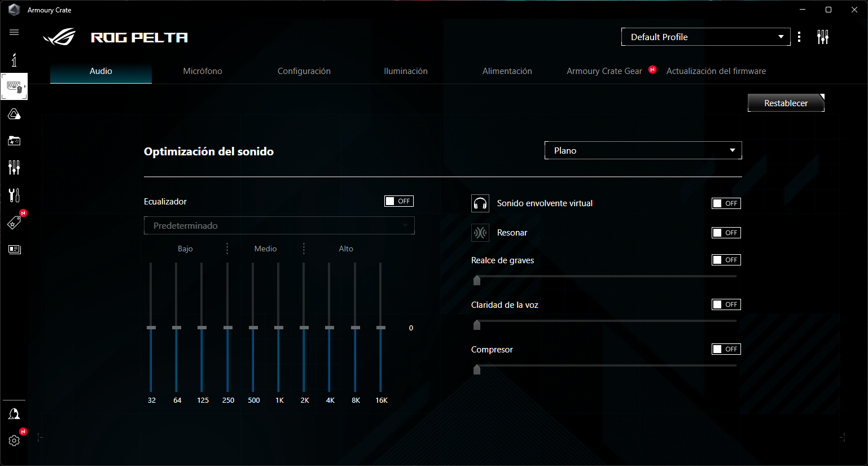Click the 125 Hz equalizer slider

pyautogui.click(x=202, y=328)
